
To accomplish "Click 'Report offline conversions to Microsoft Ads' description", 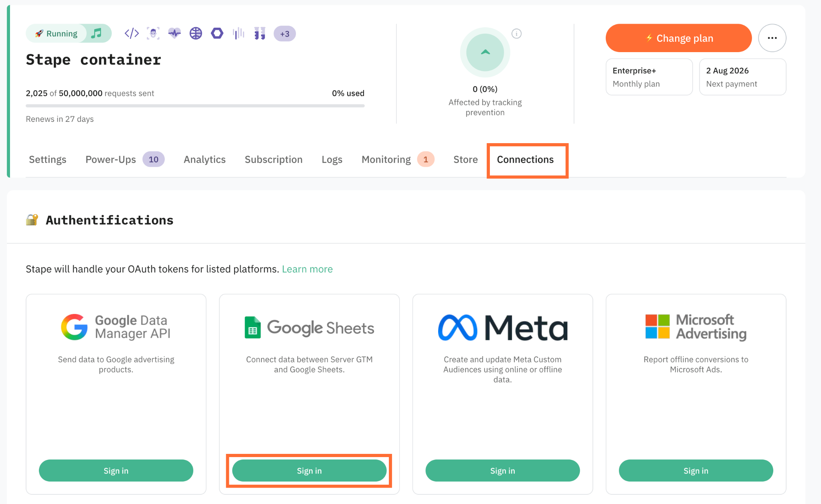I will point(696,364).
